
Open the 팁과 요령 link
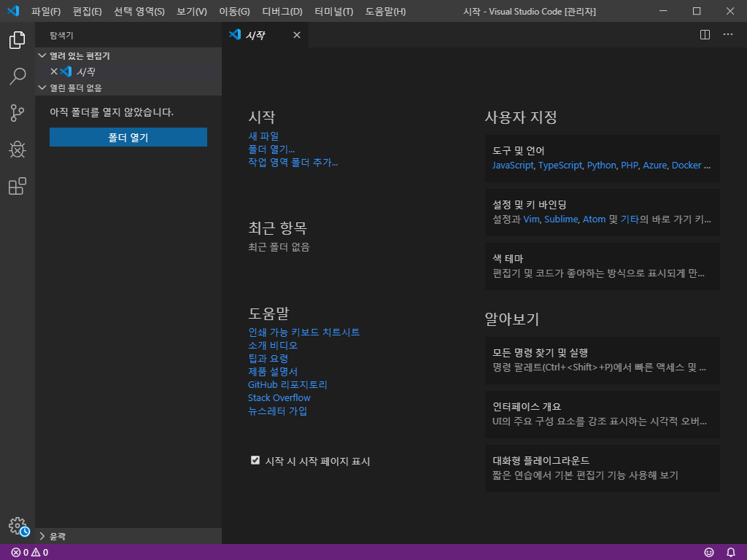[x=268, y=359]
